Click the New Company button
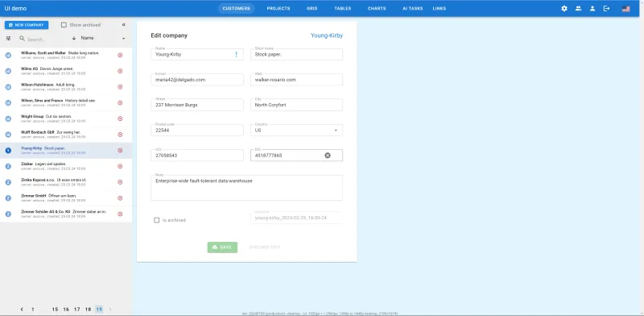This screenshot has width=644, height=316. pyautogui.click(x=27, y=25)
